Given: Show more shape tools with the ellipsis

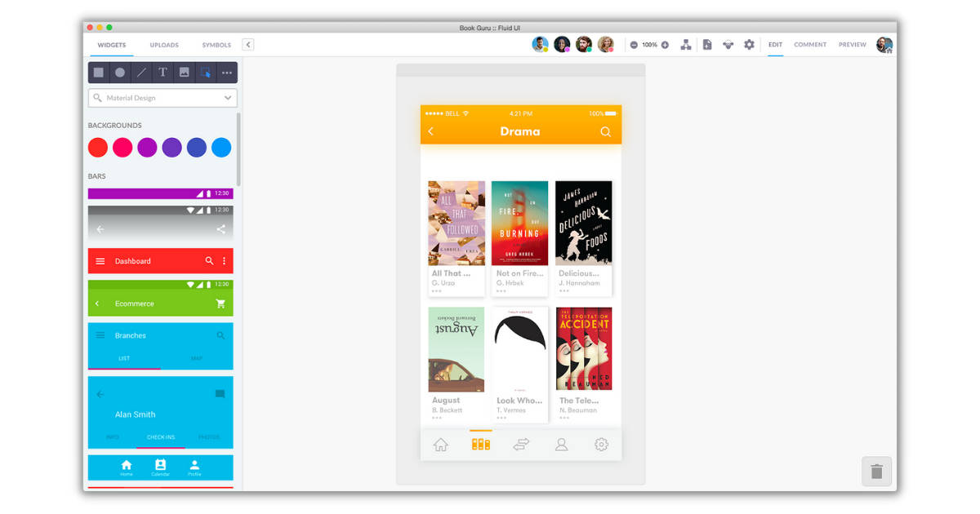Looking at the screenshot, I should 226,73.
